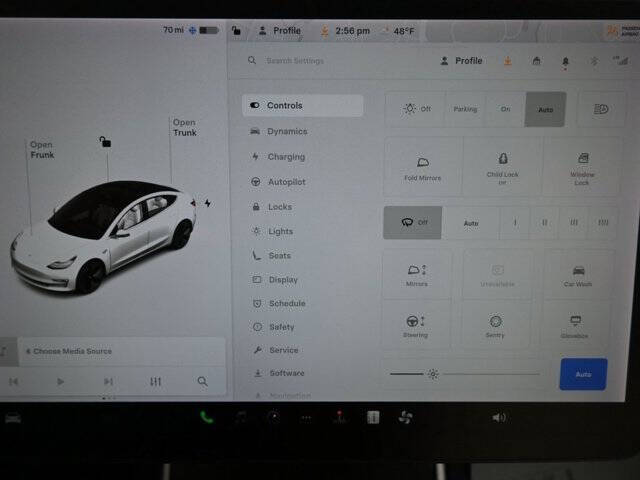Tap the Search Settings field
Screen dimensions: 640x480
click(295, 61)
